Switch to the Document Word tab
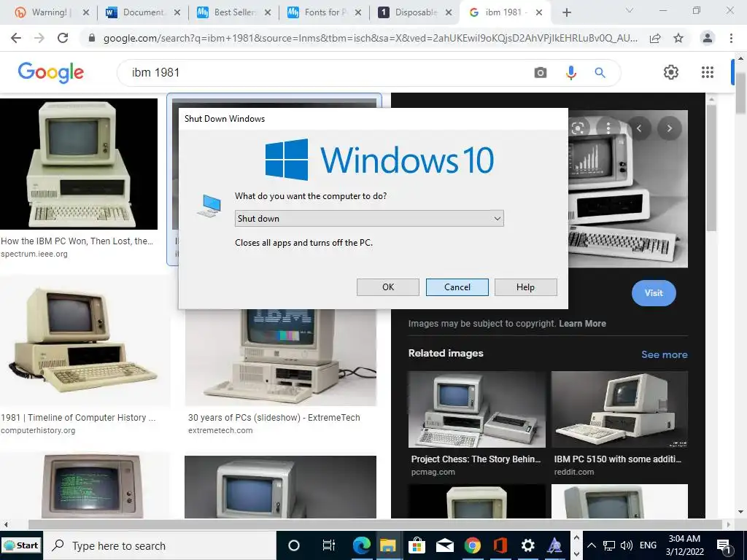The width and height of the screenshot is (747, 560). pos(143,12)
